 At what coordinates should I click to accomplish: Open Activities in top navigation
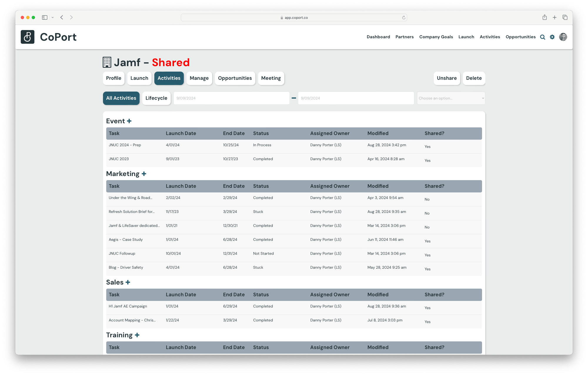click(x=490, y=37)
